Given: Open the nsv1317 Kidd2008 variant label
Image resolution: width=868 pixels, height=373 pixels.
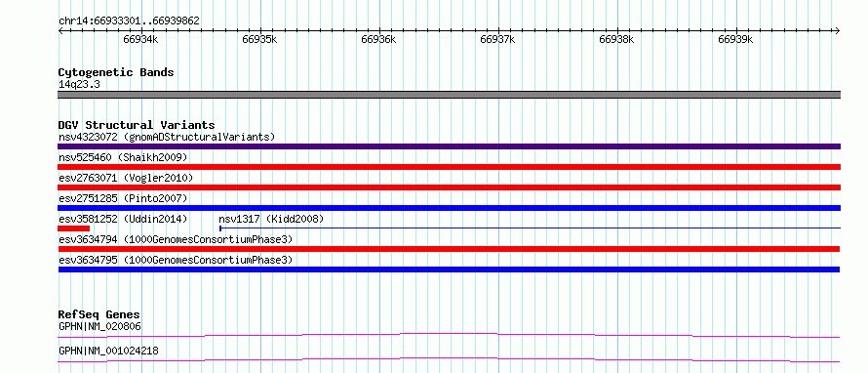Looking at the screenshot, I should tap(271, 219).
